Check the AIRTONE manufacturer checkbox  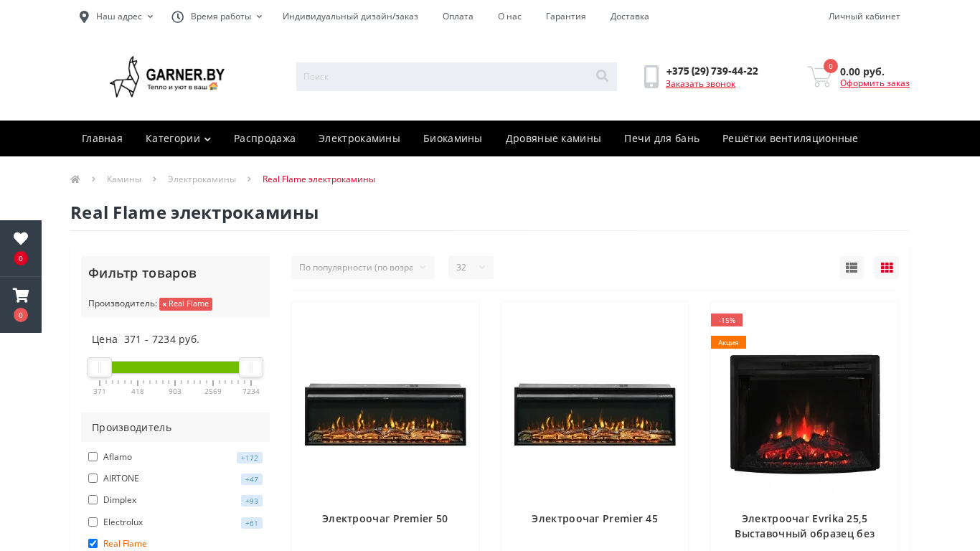coord(93,479)
